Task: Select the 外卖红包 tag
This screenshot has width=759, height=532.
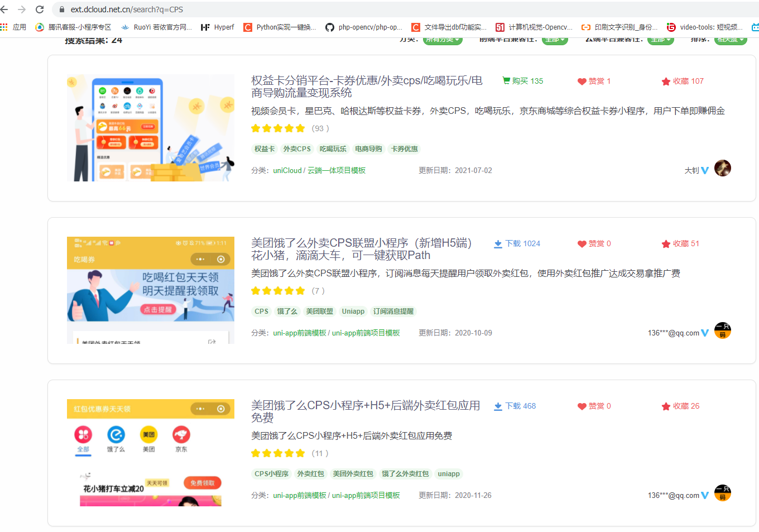Action: tap(311, 474)
